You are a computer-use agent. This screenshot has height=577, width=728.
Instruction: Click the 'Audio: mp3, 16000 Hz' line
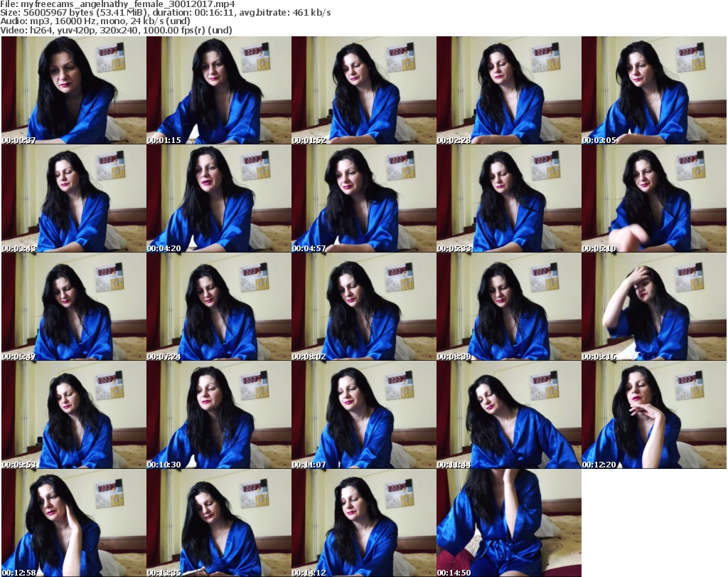(x=95, y=21)
